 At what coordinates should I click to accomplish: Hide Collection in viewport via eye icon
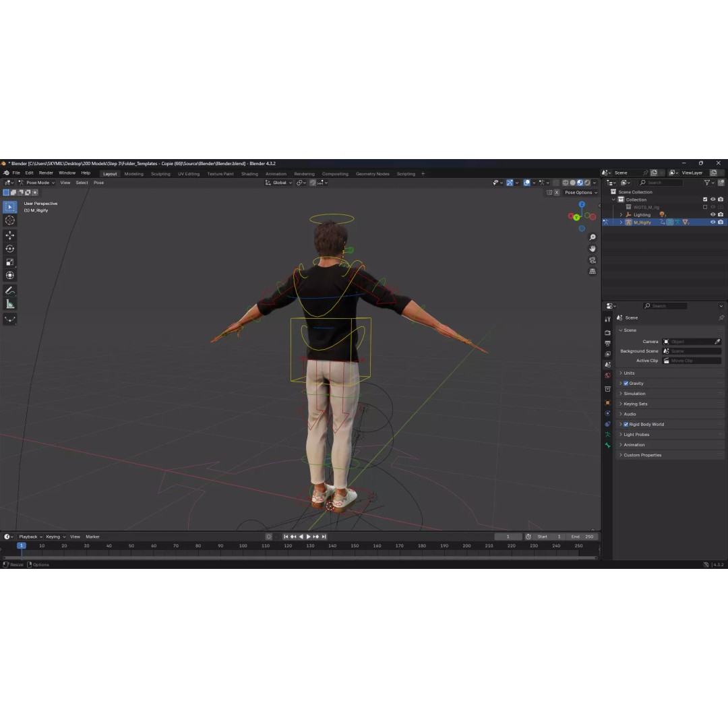(x=712, y=200)
